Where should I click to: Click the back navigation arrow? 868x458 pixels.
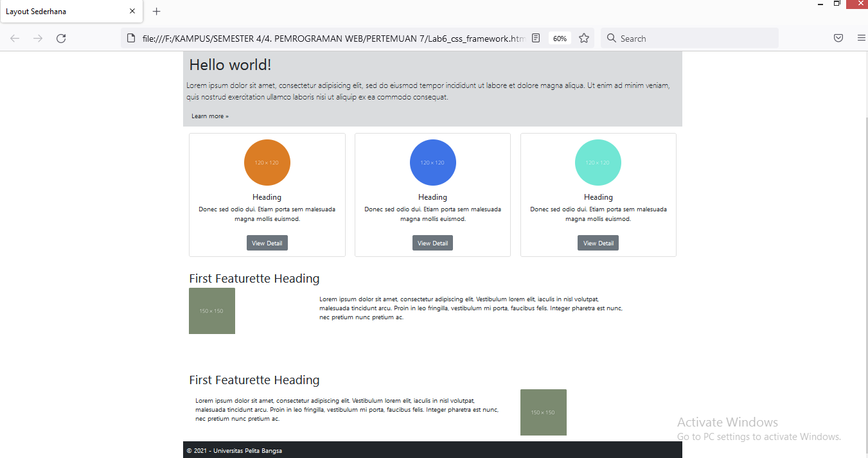click(x=14, y=38)
